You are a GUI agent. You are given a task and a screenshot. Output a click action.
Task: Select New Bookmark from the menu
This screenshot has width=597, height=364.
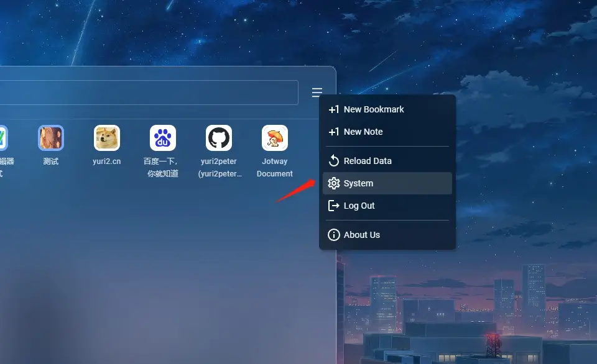pos(373,109)
